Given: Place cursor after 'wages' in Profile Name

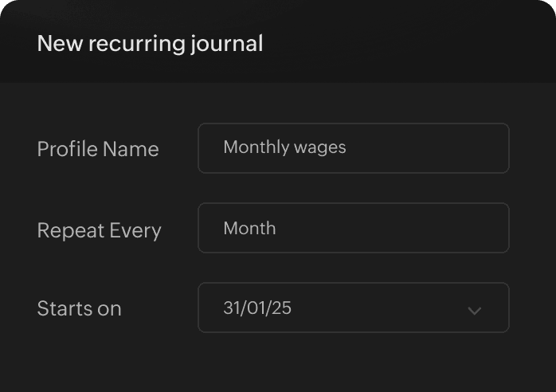Looking at the screenshot, I should point(347,147).
